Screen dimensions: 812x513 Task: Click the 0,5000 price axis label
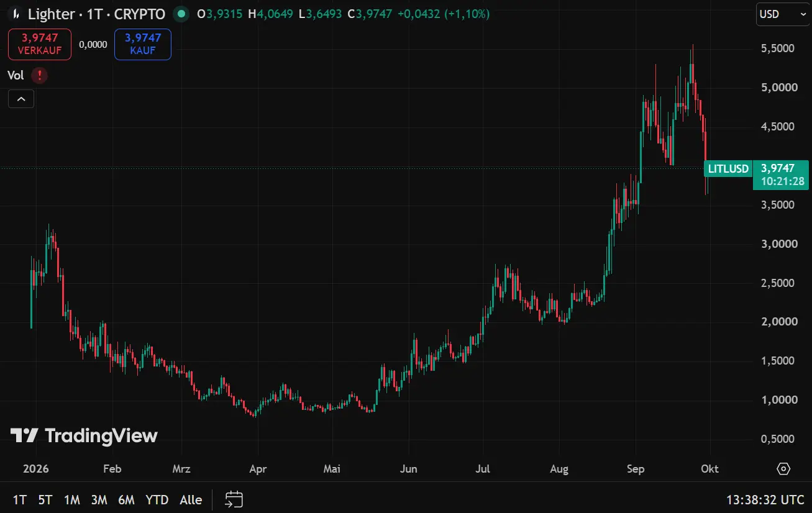(779, 439)
